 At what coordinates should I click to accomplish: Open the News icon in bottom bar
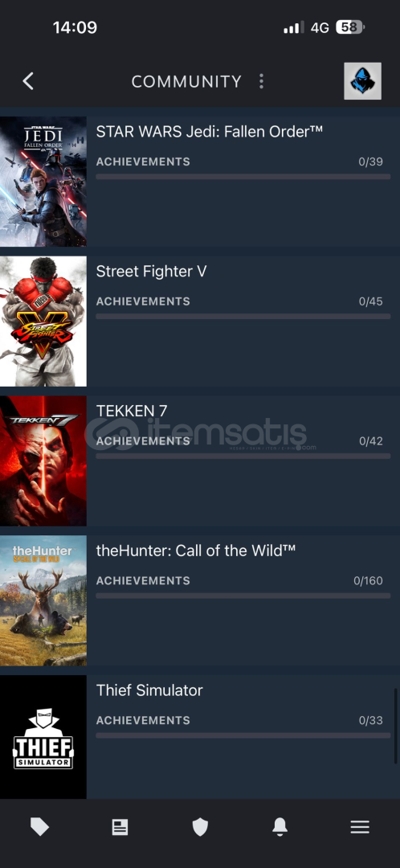(x=120, y=827)
